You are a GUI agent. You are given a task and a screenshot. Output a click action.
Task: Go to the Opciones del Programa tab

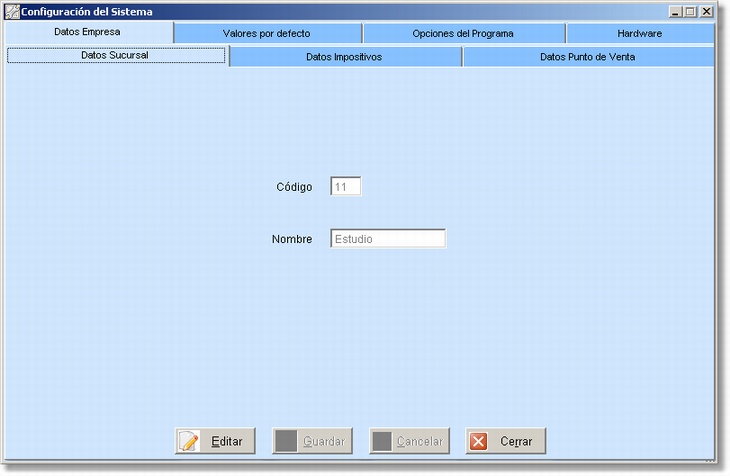coord(462,33)
